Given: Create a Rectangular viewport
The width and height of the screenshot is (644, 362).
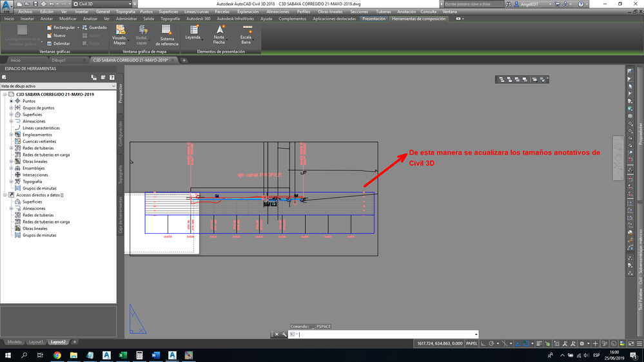Looking at the screenshot, I should 61,28.
